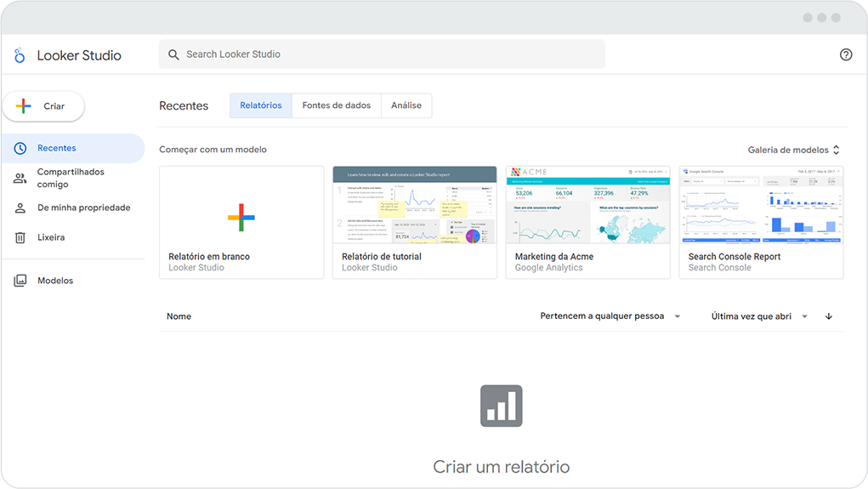Screen dimensions: 868x489
Task: Click the Criar button label
Action: pyautogui.click(x=54, y=105)
